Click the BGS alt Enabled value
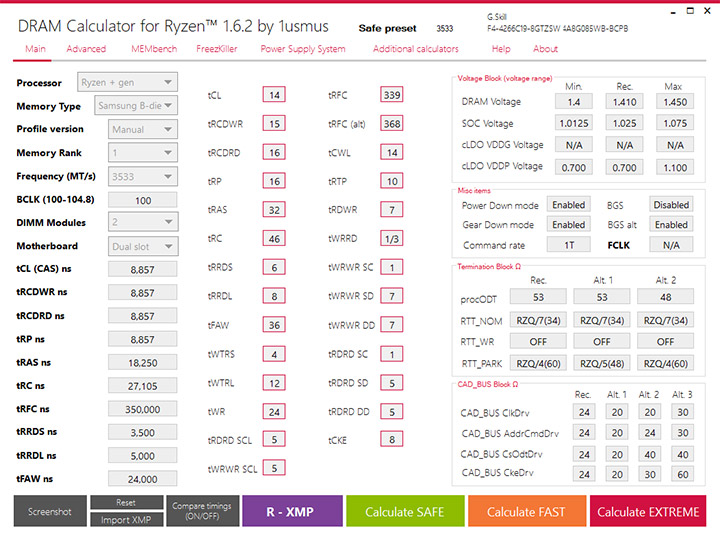The height and width of the screenshot is (541, 720). tap(671, 225)
